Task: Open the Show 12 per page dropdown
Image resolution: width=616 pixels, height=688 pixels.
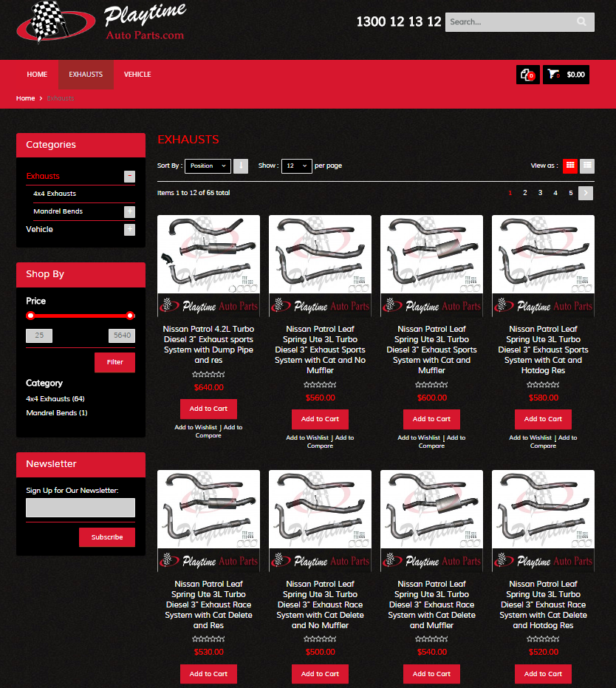Action: pos(297,166)
